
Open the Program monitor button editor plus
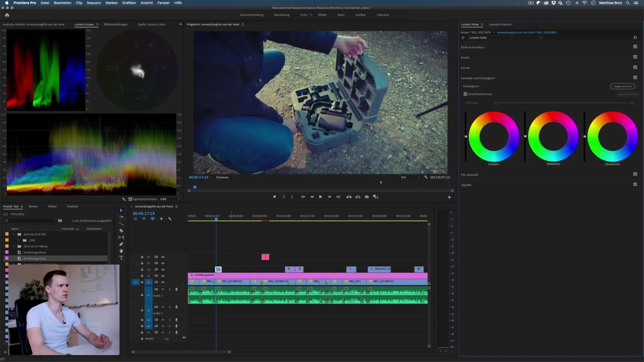pos(449,197)
